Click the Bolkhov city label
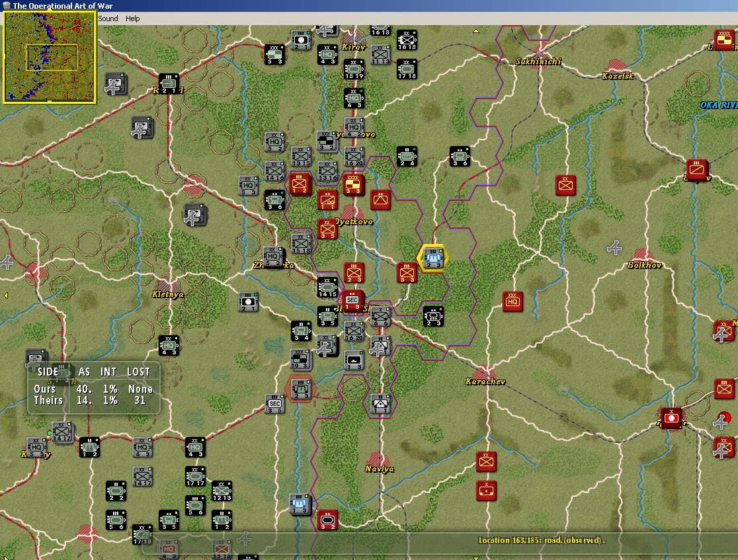Image resolution: width=738 pixels, height=560 pixels. pos(644,265)
